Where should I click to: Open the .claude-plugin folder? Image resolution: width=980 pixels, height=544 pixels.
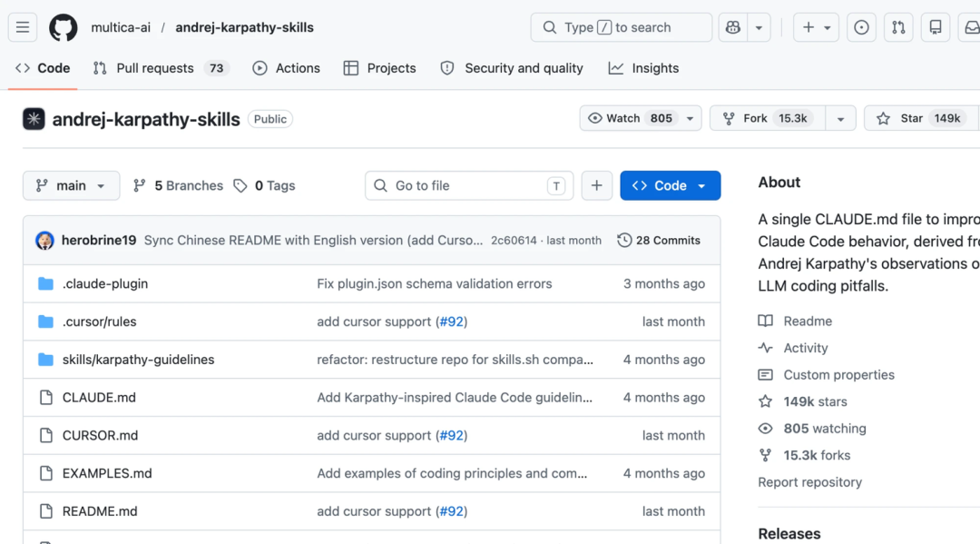(x=105, y=284)
